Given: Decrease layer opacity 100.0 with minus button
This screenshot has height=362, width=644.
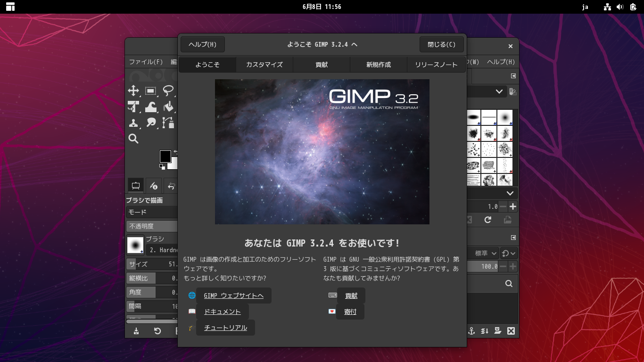Looking at the screenshot, I should [503, 266].
